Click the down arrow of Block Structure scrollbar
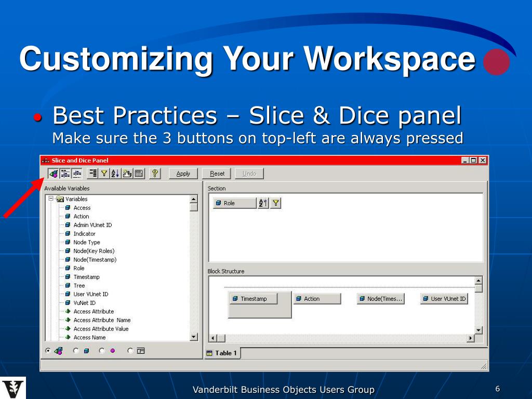This screenshot has width=532, height=399. 478,330
